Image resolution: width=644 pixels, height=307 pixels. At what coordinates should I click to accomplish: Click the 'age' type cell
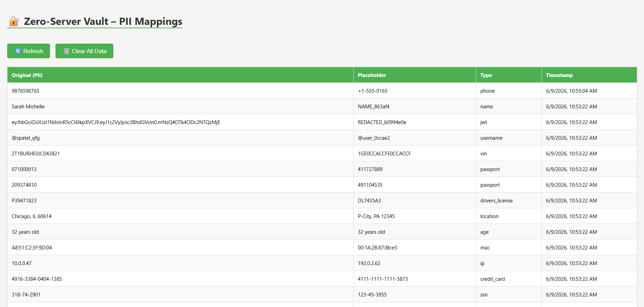[x=509, y=232]
